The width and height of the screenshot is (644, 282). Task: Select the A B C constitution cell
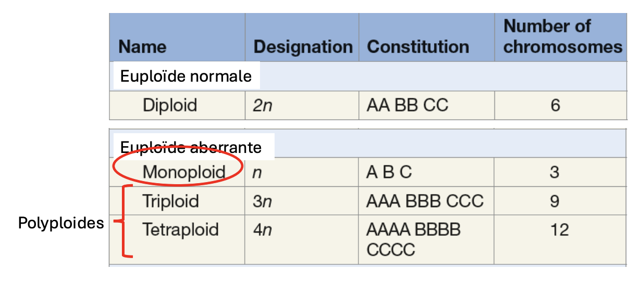[389, 172]
